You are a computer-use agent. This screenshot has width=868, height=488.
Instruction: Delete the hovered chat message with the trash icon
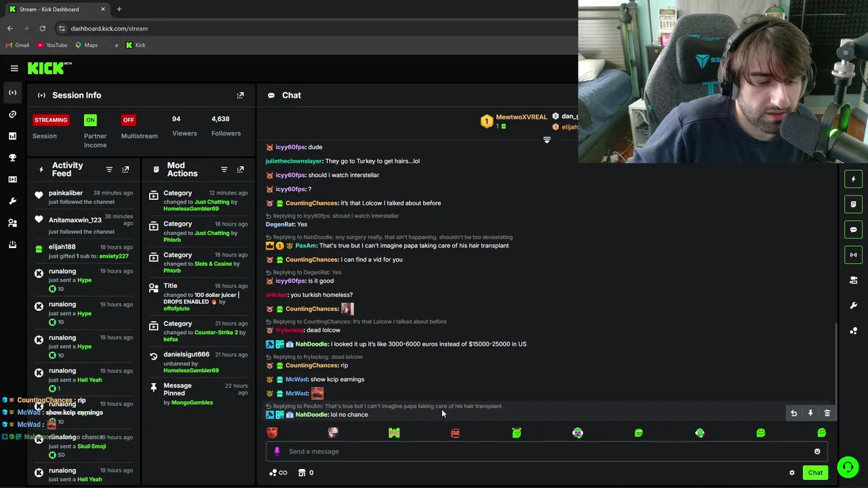(827, 413)
